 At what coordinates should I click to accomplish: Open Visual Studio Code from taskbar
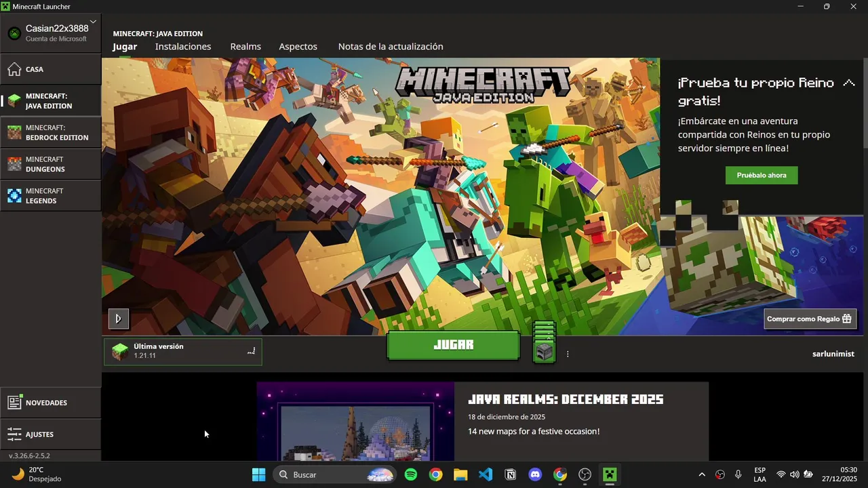click(x=486, y=474)
